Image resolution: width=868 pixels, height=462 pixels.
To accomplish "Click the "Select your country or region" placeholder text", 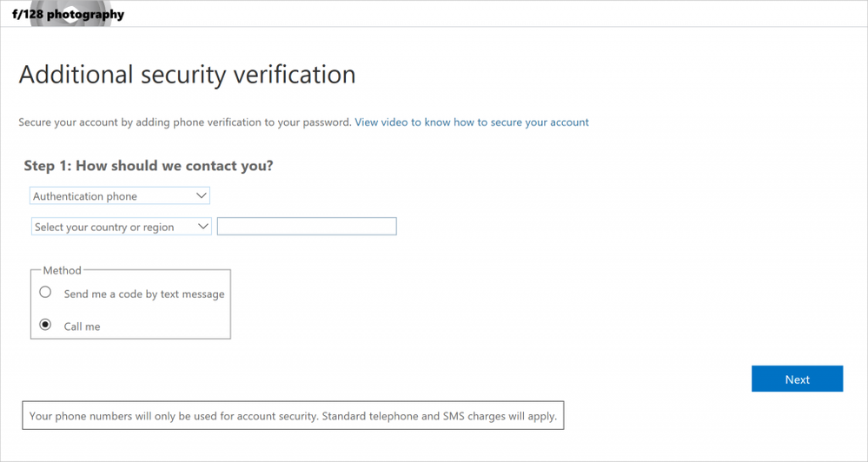I will (x=104, y=228).
